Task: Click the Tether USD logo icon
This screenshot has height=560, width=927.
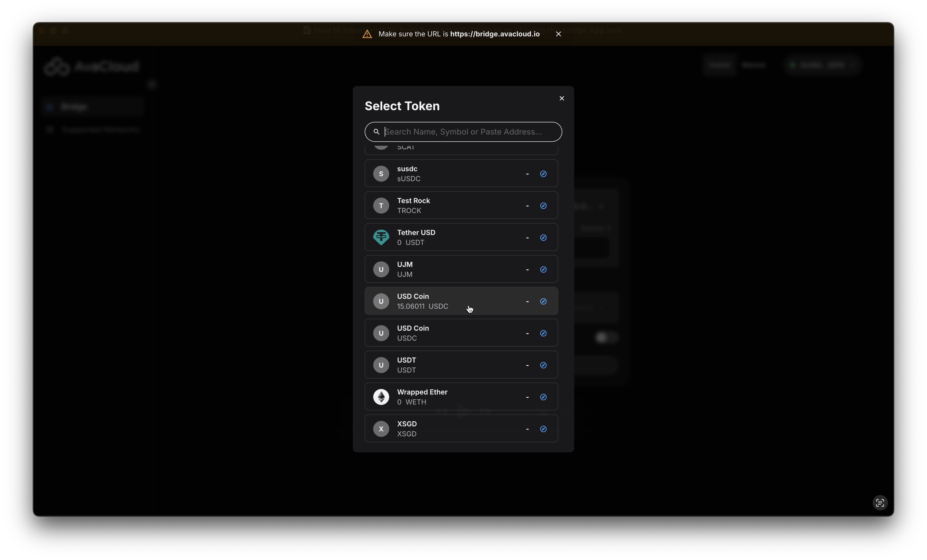Action: (381, 237)
